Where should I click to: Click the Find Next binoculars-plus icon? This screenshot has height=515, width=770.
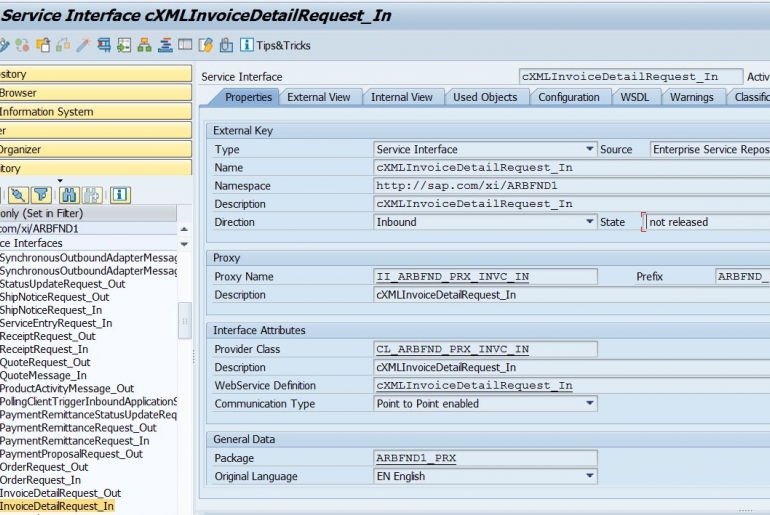(x=92, y=195)
